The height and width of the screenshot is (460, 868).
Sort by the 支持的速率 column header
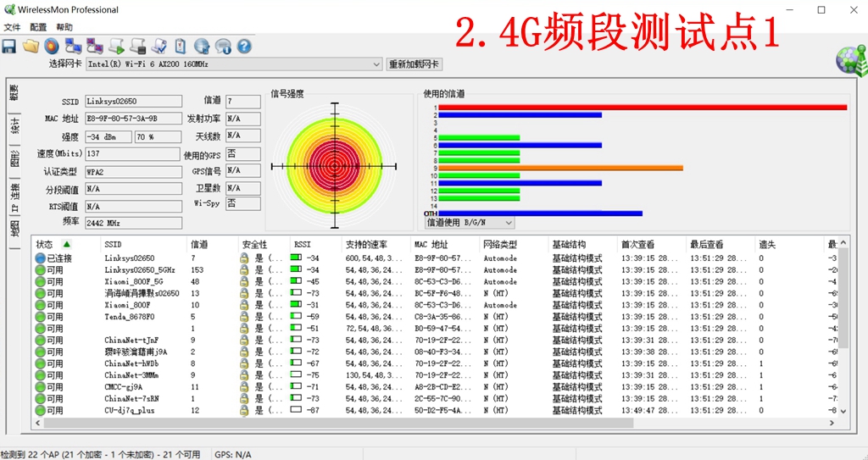point(376,244)
